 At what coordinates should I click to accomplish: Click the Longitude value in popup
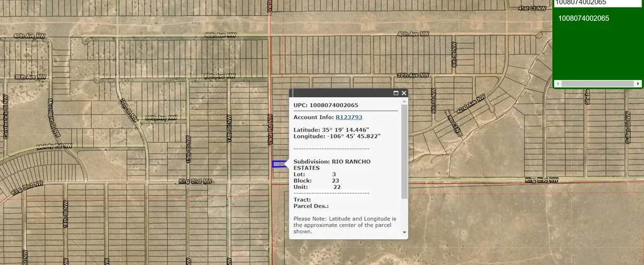(353, 136)
